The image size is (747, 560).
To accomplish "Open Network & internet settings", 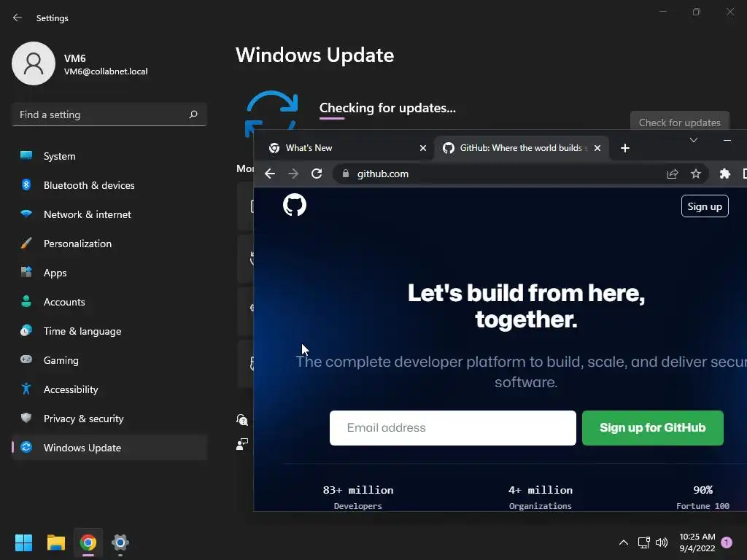I will [x=109, y=214].
